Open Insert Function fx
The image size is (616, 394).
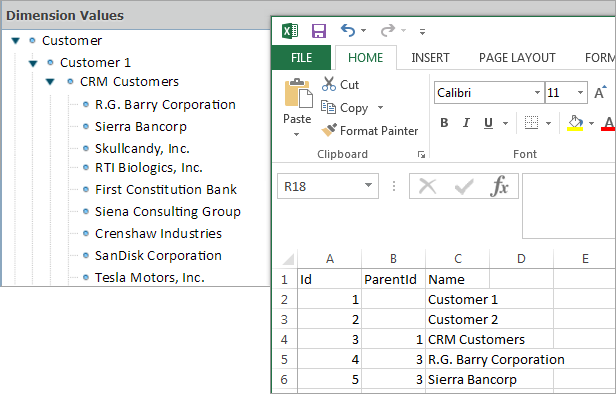pos(499,185)
